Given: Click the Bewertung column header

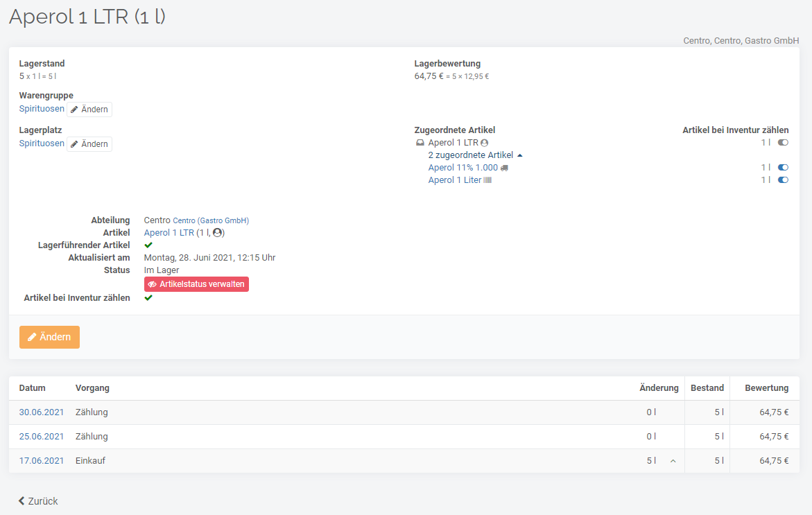Looking at the screenshot, I should 766,388.
